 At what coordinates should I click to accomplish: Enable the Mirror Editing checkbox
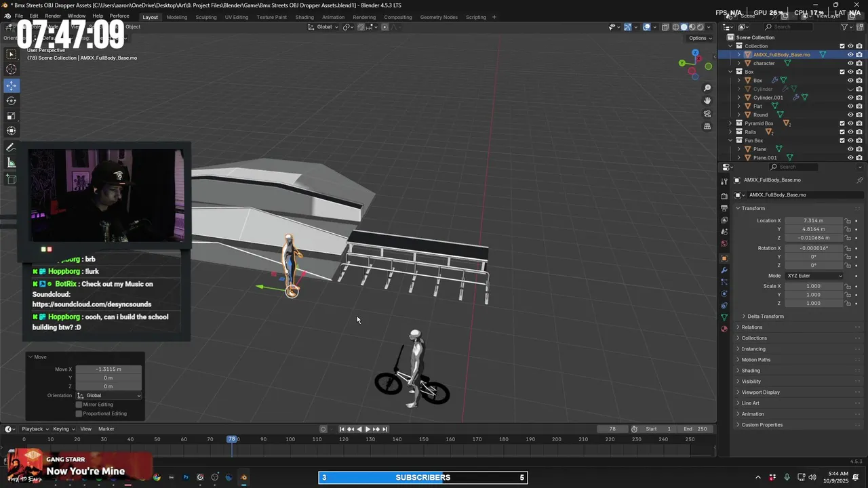tap(79, 405)
